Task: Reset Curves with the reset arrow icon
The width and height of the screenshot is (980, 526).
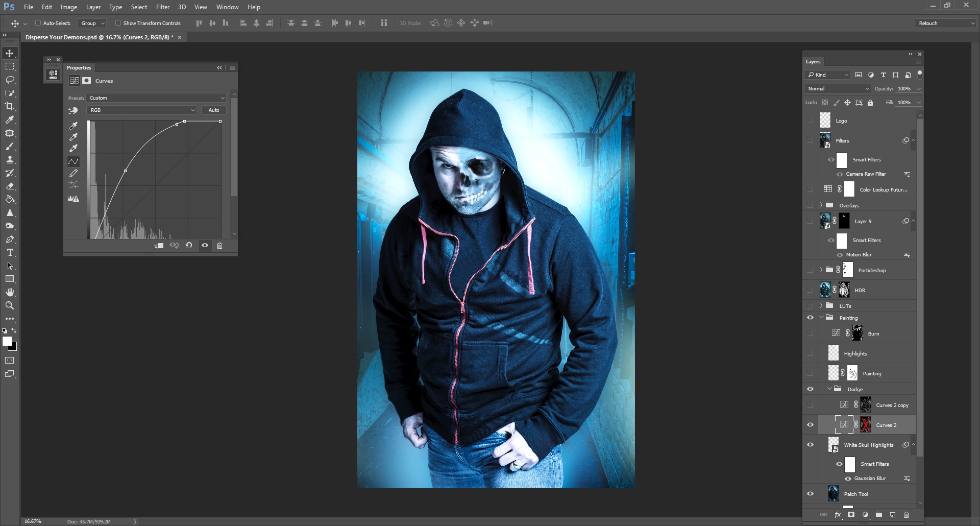Action: (x=189, y=246)
